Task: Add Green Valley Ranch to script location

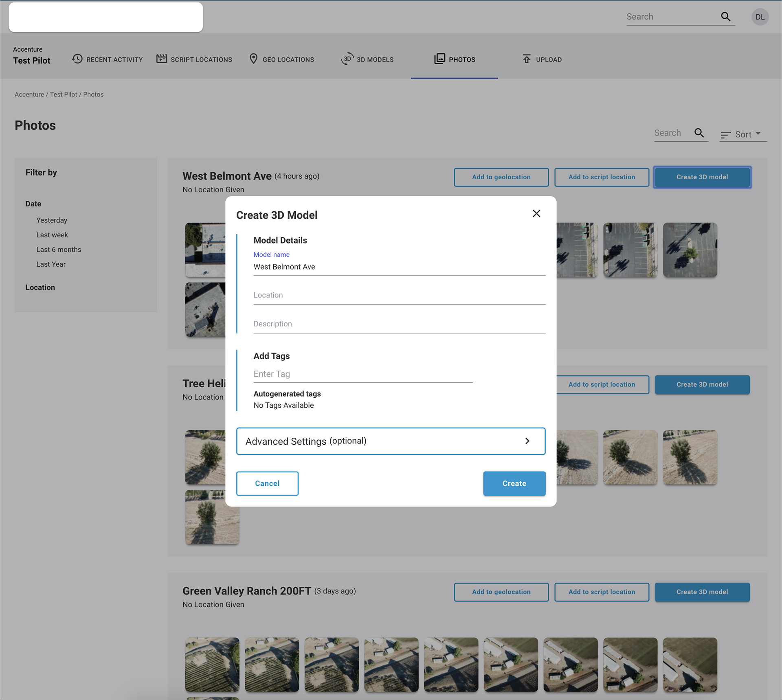Action: click(x=602, y=592)
